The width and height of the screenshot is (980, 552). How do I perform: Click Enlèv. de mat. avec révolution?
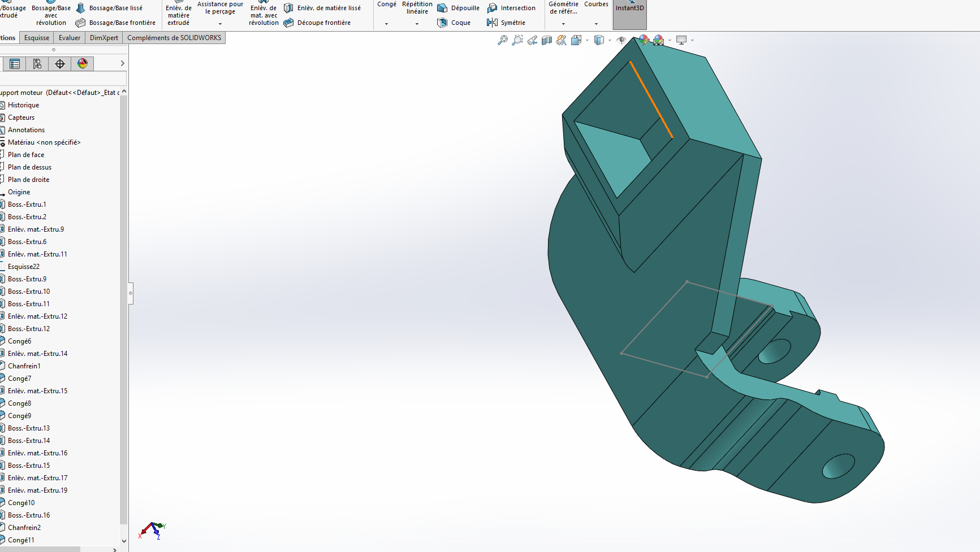tap(264, 14)
